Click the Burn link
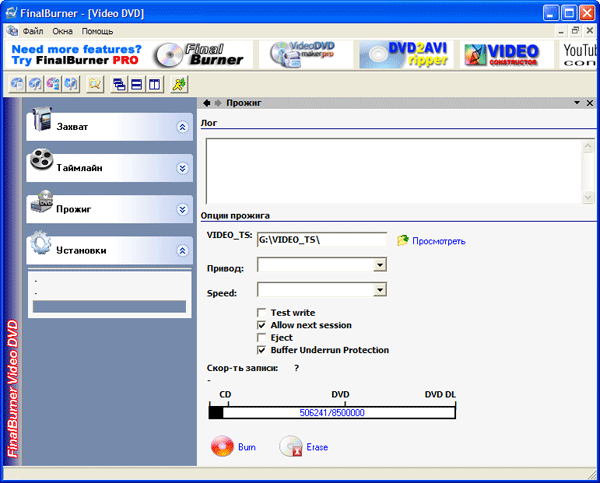Screen dimensions: 600x483 (x=247, y=447)
